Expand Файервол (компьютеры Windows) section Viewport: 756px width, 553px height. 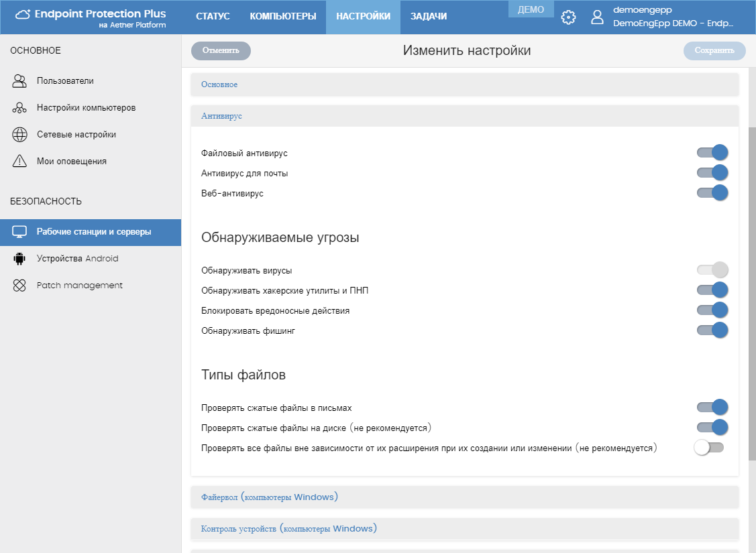(465, 497)
